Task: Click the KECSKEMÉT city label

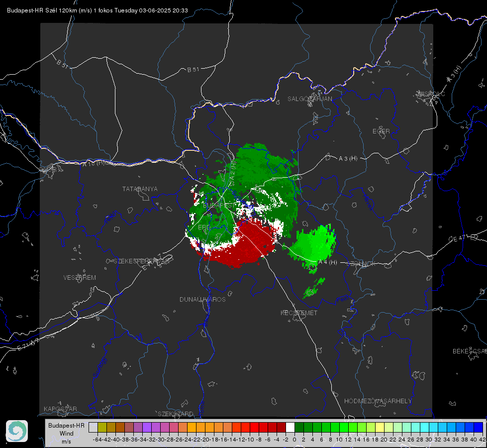Action: pos(299,313)
